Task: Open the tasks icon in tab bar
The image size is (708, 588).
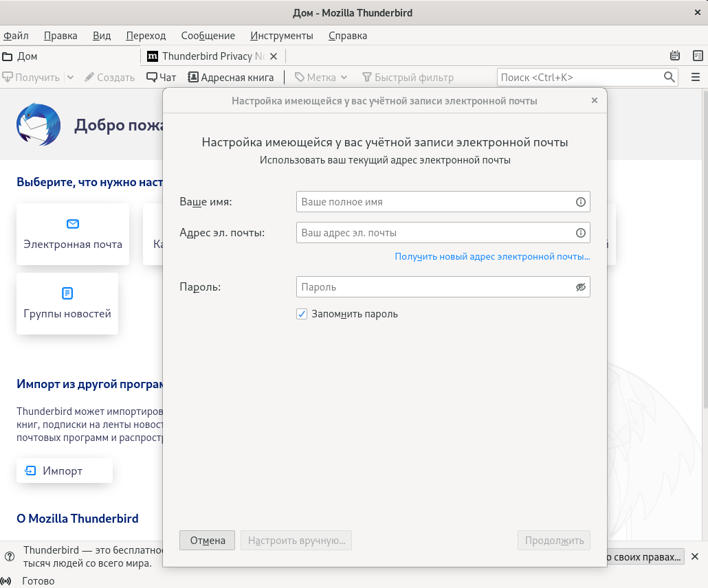Action: [698, 56]
